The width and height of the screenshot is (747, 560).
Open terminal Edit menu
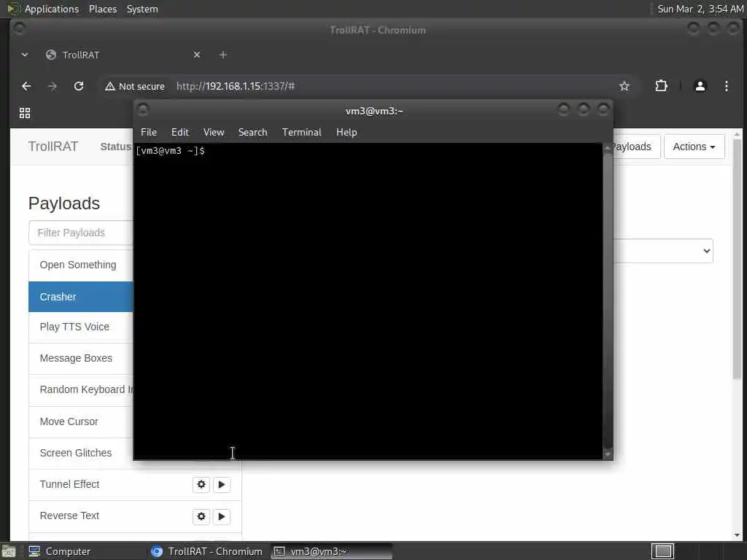point(180,133)
